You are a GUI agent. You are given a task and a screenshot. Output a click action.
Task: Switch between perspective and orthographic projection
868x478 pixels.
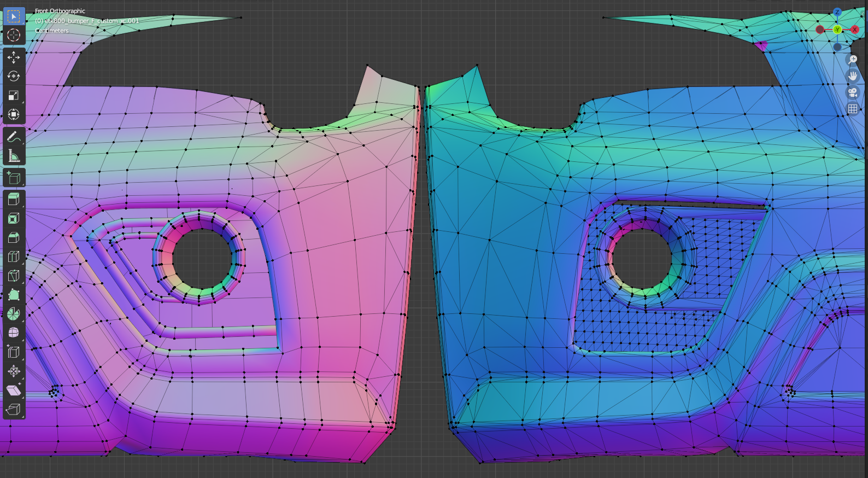853,109
